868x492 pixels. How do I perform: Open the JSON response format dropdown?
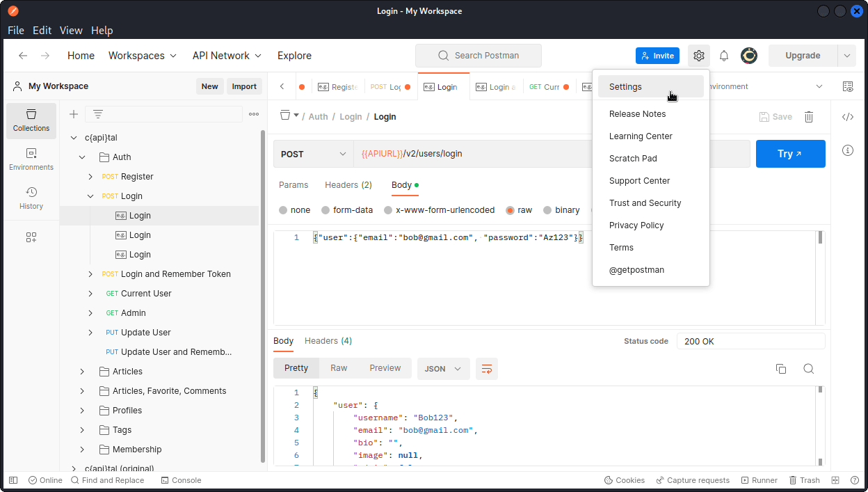click(443, 368)
